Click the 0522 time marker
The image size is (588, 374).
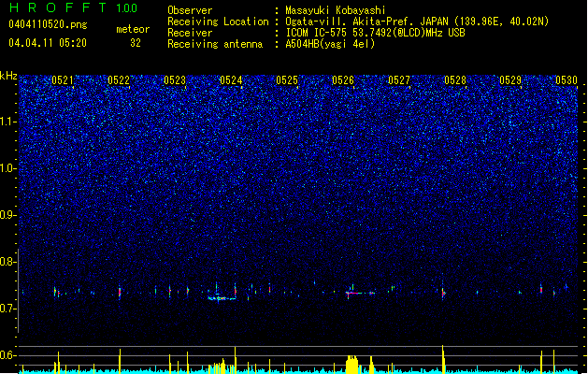coord(119,80)
